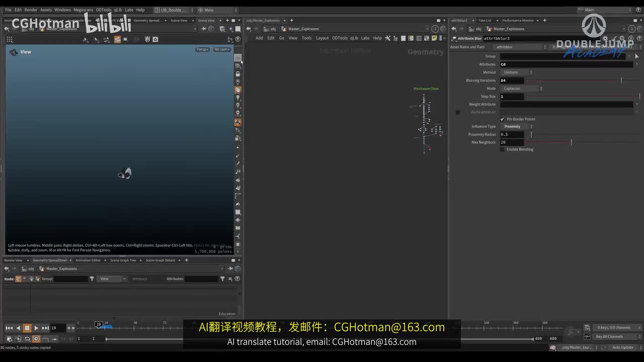
Task: Open the No cam camera dropdown
Action: [x=222, y=49]
